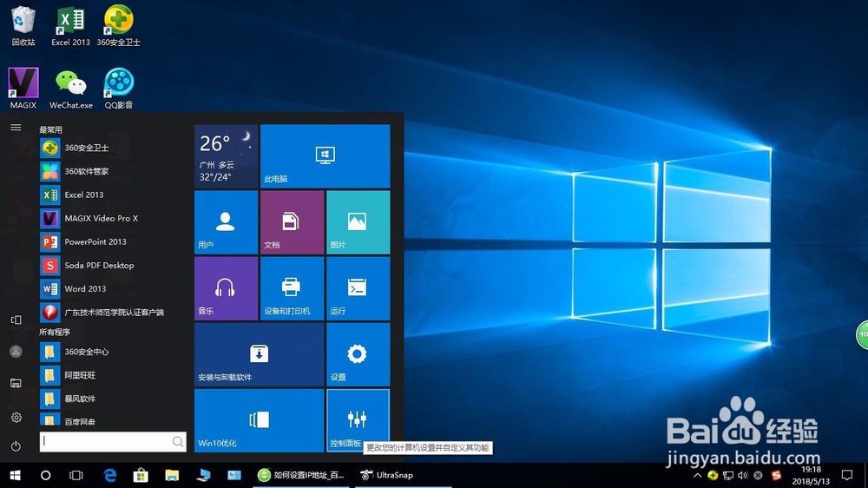Image resolution: width=868 pixels, height=488 pixels.
Task: Open the MAGIX desktop shortcut
Action: pos(23,89)
